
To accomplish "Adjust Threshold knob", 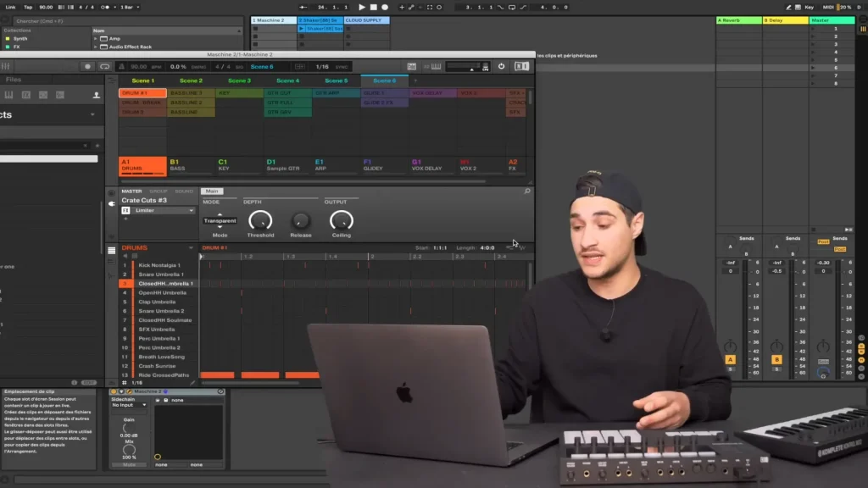I will 260,221.
